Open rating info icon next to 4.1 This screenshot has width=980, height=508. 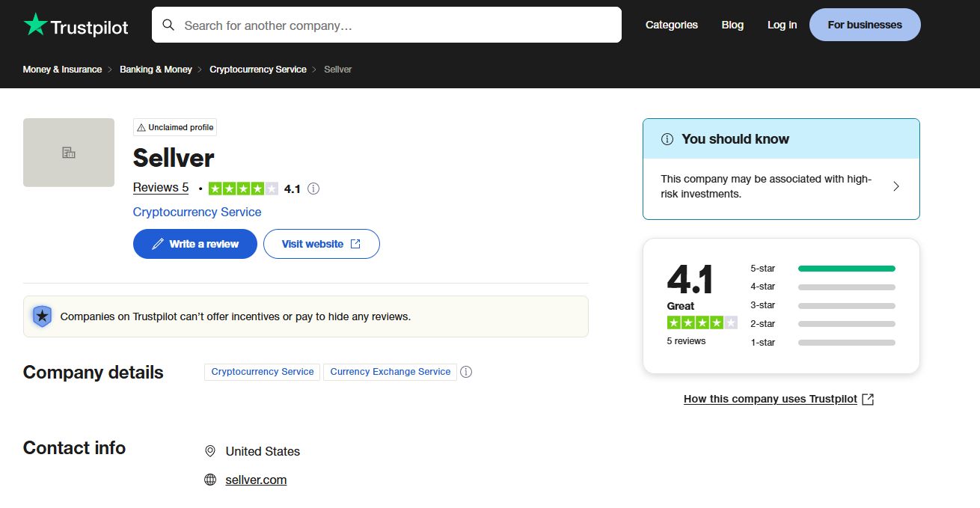pyautogui.click(x=313, y=189)
